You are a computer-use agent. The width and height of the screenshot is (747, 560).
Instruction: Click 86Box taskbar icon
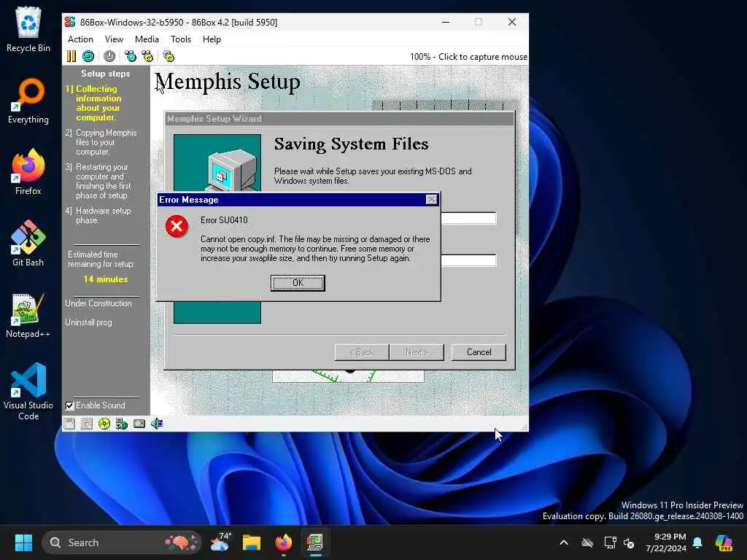(x=315, y=542)
